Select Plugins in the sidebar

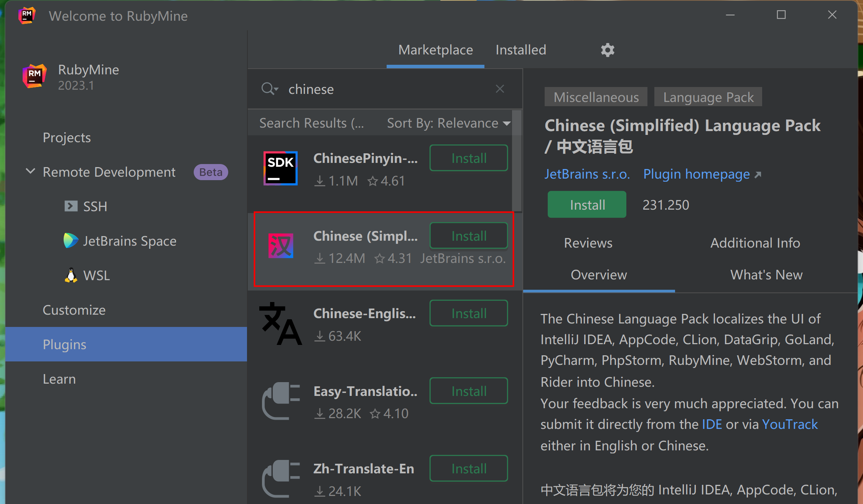(126, 344)
